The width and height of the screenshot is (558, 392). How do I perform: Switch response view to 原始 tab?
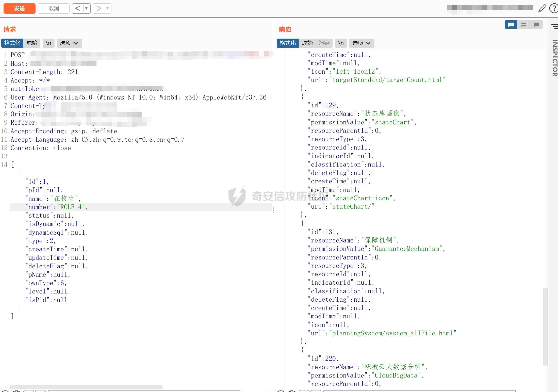point(307,43)
